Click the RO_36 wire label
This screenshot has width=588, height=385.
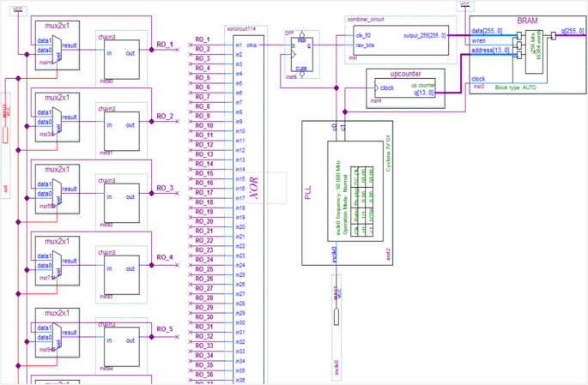pyautogui.click(x=204, y=375)
